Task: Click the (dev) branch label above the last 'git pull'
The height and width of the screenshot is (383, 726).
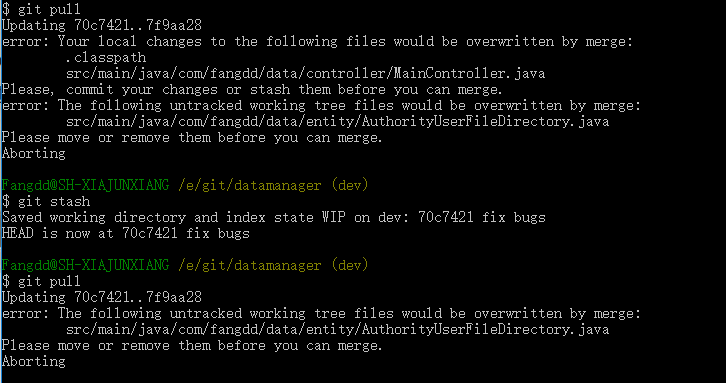Action: point(350,265)
